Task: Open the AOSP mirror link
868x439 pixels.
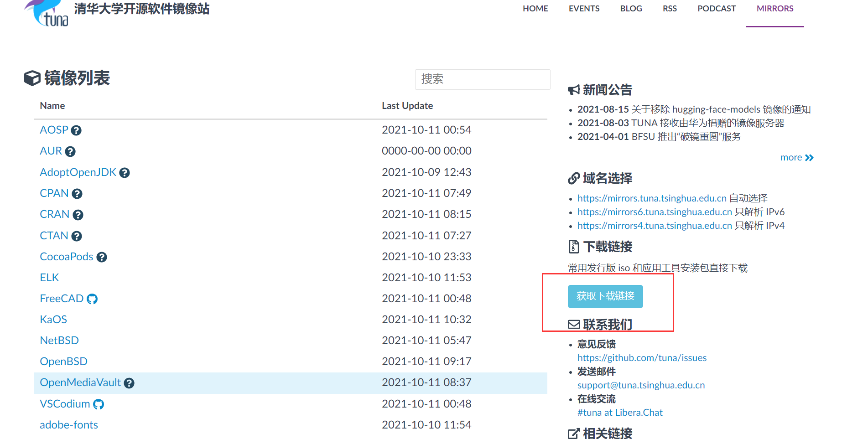Action: (54, 130)
